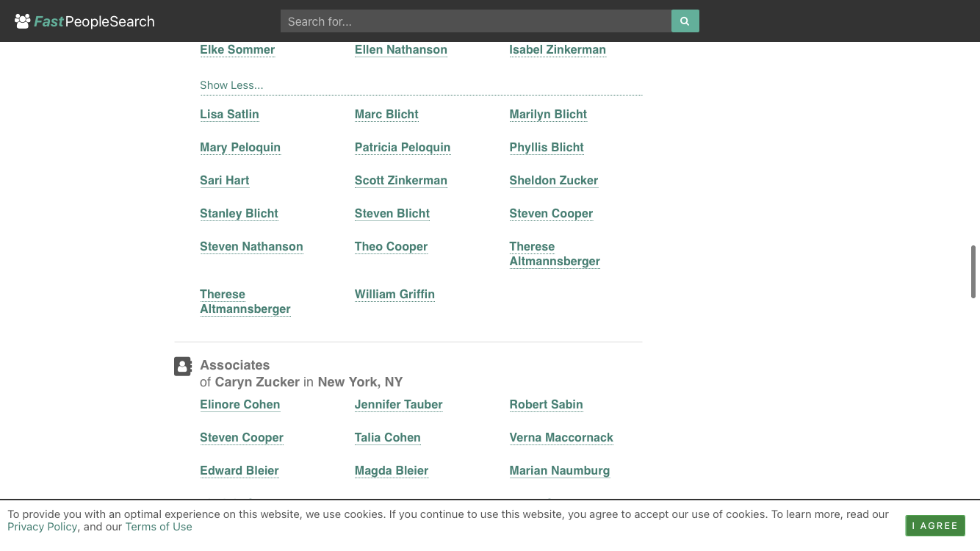Open associate Elinore Cohen

[239, 405]
